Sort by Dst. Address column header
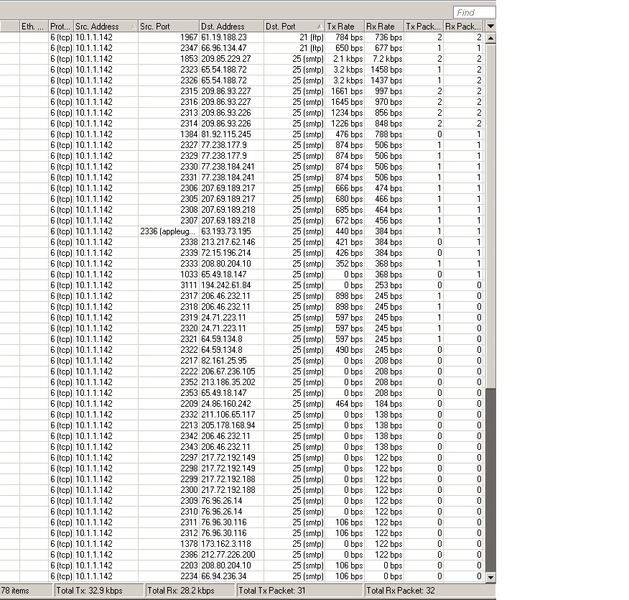 [x=231, y=26]
